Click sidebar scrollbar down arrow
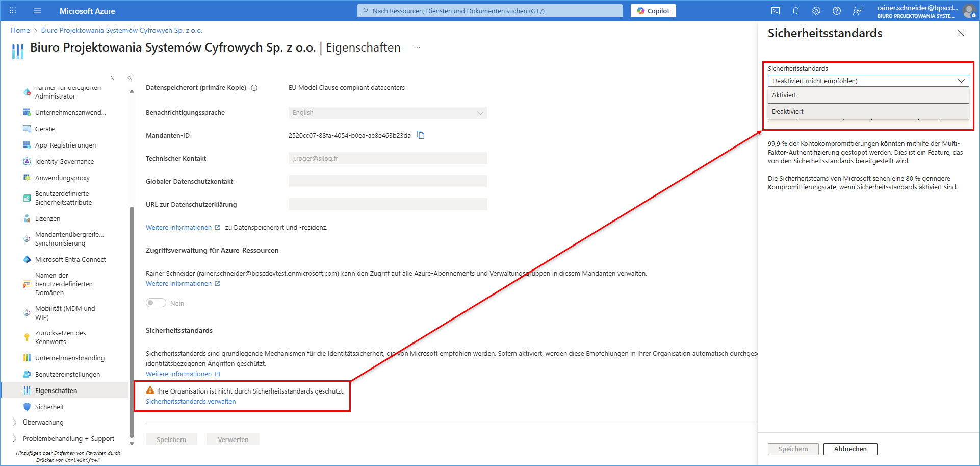 tap(132, 444)
